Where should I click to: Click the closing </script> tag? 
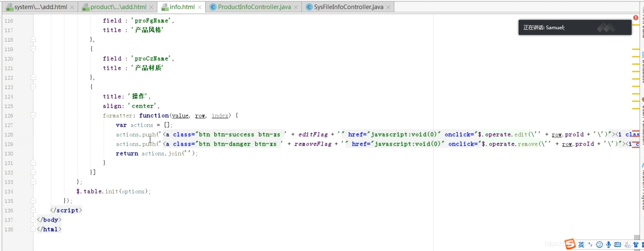coord(66,210)
